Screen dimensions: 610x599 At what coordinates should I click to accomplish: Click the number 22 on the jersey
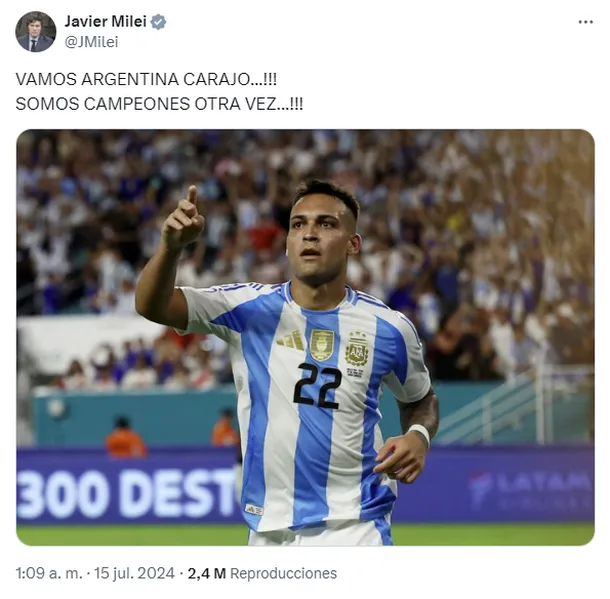[x=317, y=386]
